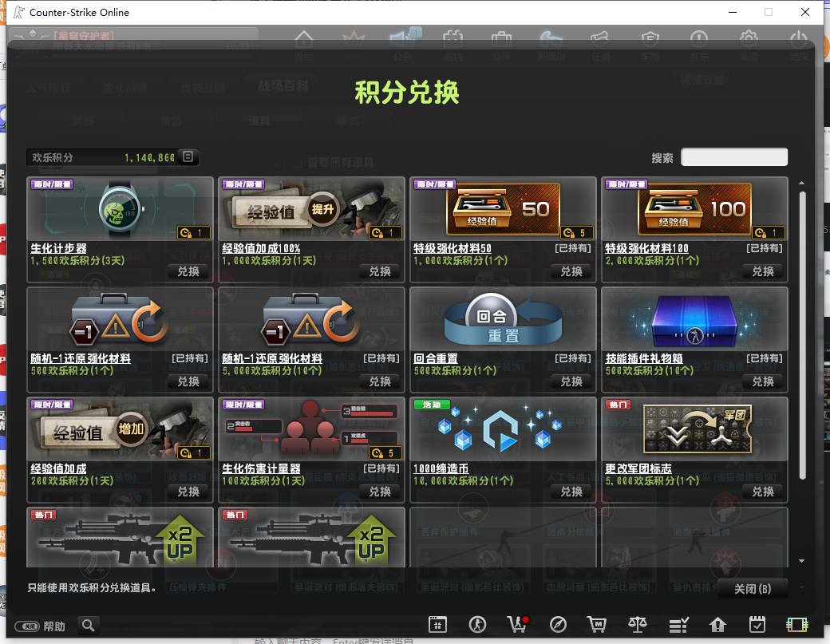Viewport: 830px width, 644px height.
Task: Click 兑换 for 200欢乐积分 经验值加成
Action: pos(188,492)
